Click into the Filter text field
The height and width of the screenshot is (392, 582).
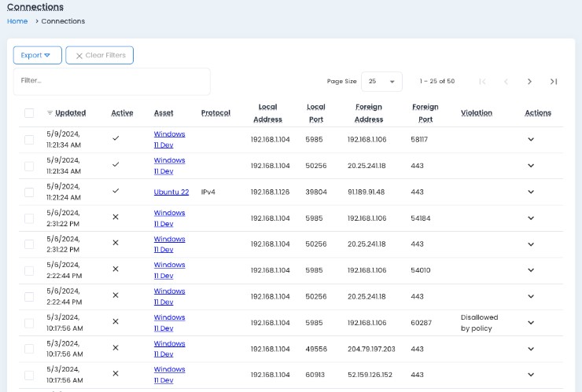pyautogui.click(x=112, y=81)
